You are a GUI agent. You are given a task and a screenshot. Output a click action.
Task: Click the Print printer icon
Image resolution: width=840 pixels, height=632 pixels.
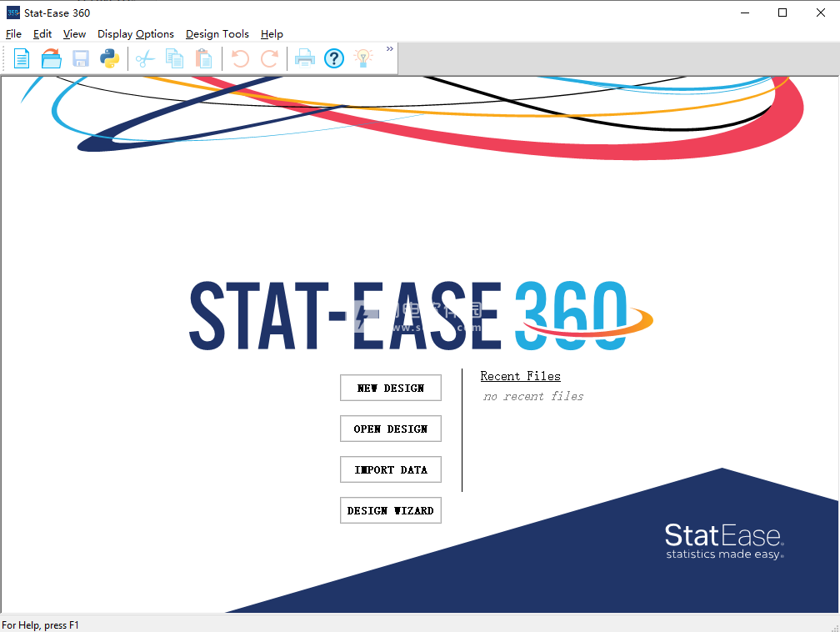(x=304, y=58)
